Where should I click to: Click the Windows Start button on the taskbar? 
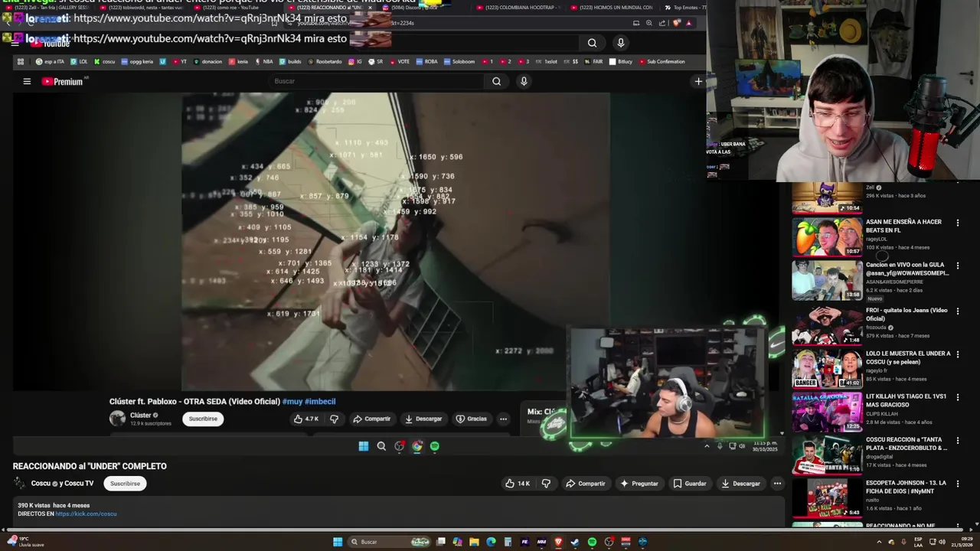[338, 542]
